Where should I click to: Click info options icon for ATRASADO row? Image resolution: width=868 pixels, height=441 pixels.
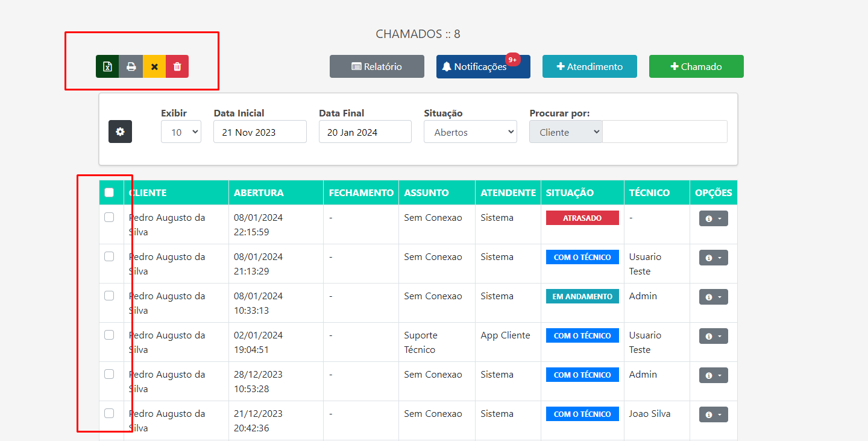(x=713, y=218)
